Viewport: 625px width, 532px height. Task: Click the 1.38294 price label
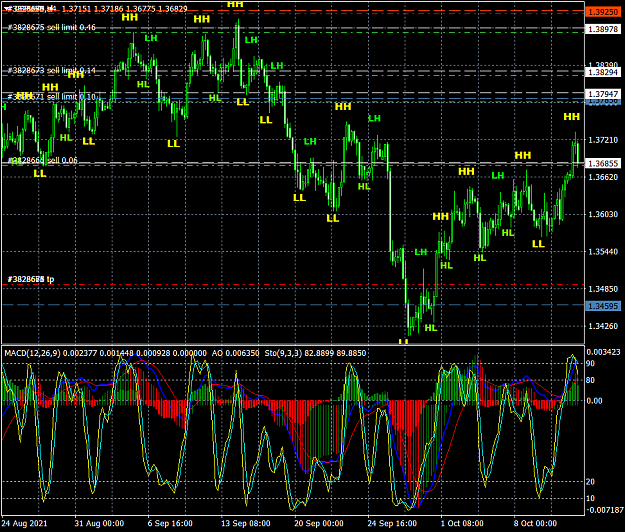pos(602,72)
